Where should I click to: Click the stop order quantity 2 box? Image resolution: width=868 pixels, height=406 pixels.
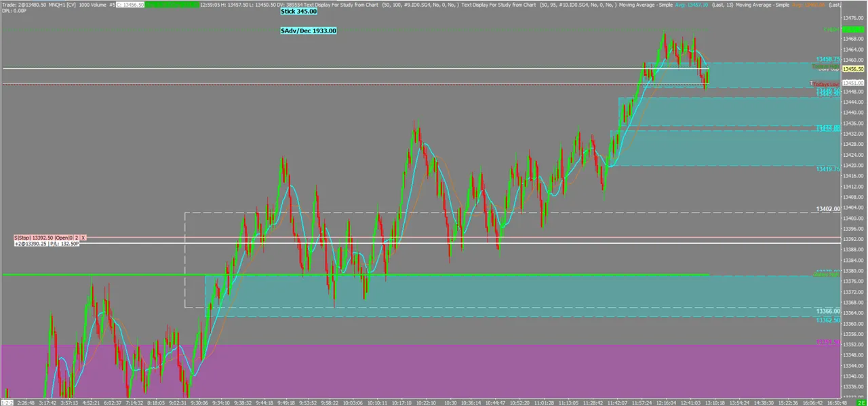point(77,238)
